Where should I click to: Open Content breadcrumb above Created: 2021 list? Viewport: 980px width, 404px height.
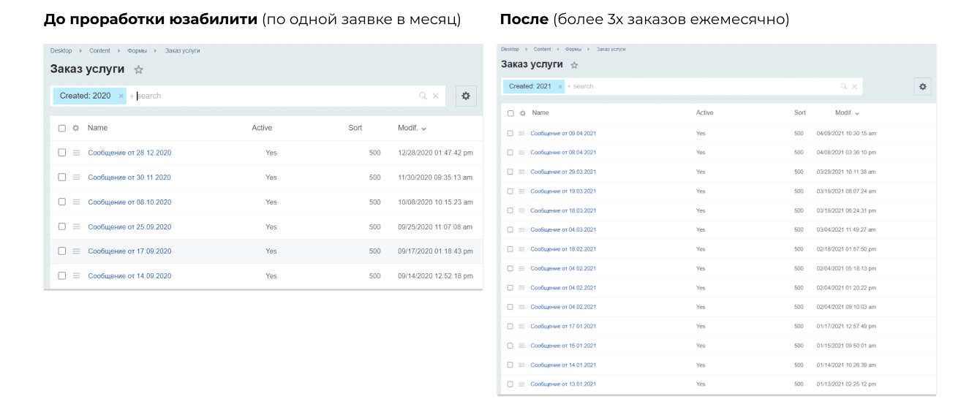(x=542, y=49)
